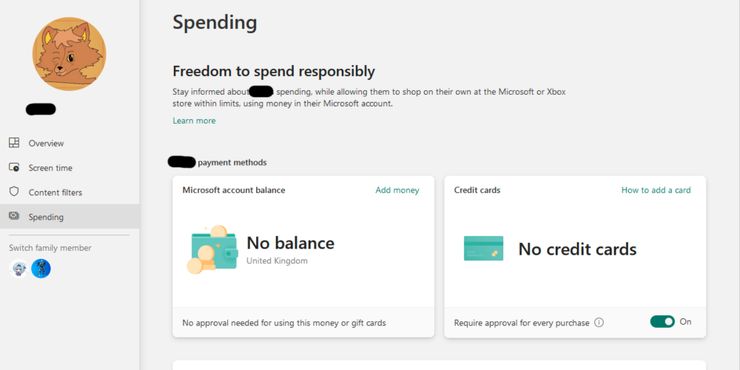Click the green credit card illustration
Image resolution: width=740 pixels, height=370 pixels.
pos(483,248)
